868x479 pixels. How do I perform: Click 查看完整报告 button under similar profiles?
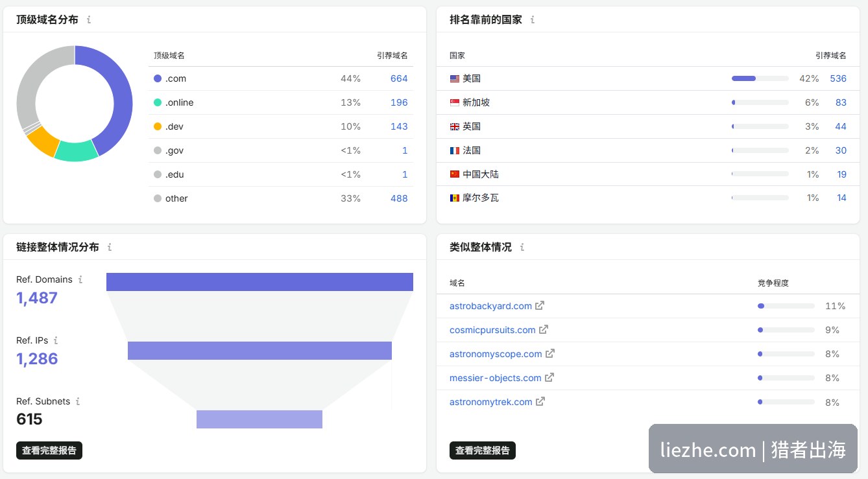pos(483,450)
